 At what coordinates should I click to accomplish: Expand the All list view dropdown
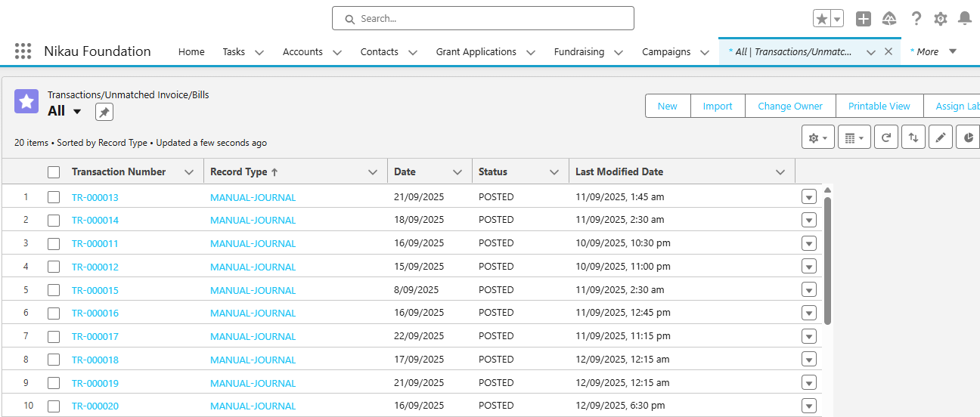[x=77, y=112]
